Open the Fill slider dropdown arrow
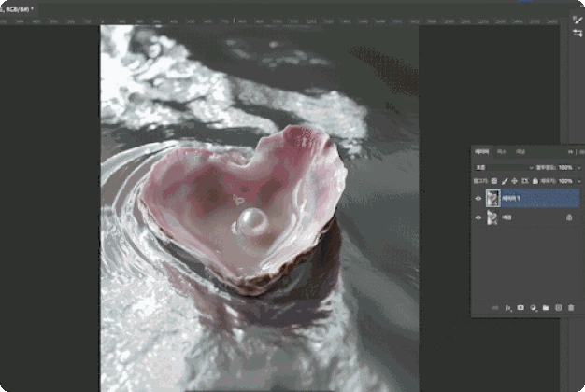Screen dimensions: 585x392 579,181
